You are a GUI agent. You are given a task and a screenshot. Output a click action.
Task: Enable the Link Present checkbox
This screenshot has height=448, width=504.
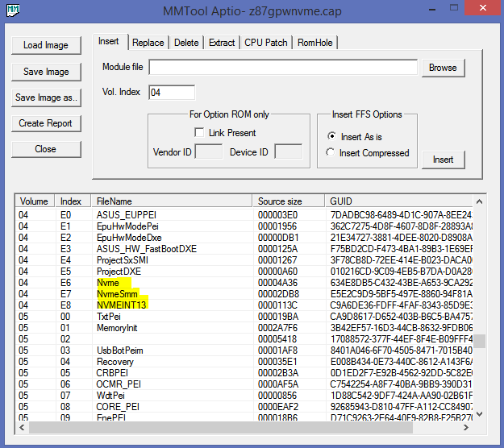click(199, 133)
